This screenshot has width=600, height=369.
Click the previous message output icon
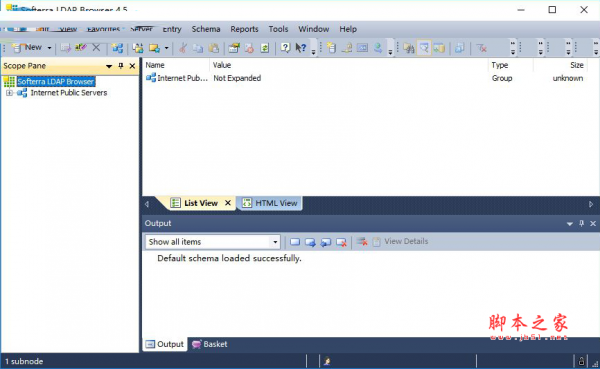coord(326,242)
